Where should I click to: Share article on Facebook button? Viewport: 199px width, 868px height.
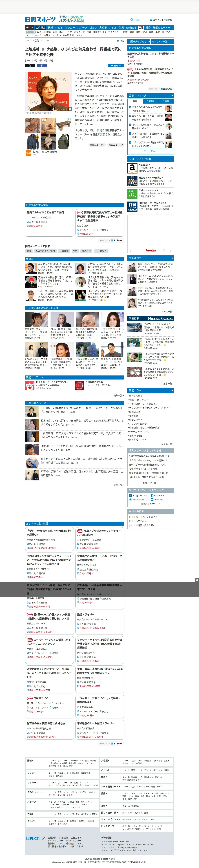[41, 66]
